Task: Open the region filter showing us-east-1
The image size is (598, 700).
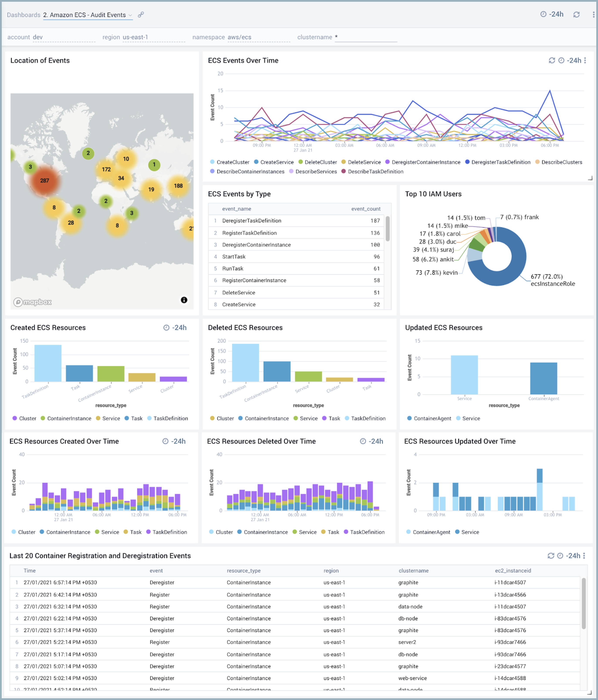Action: tap(135, 37)
